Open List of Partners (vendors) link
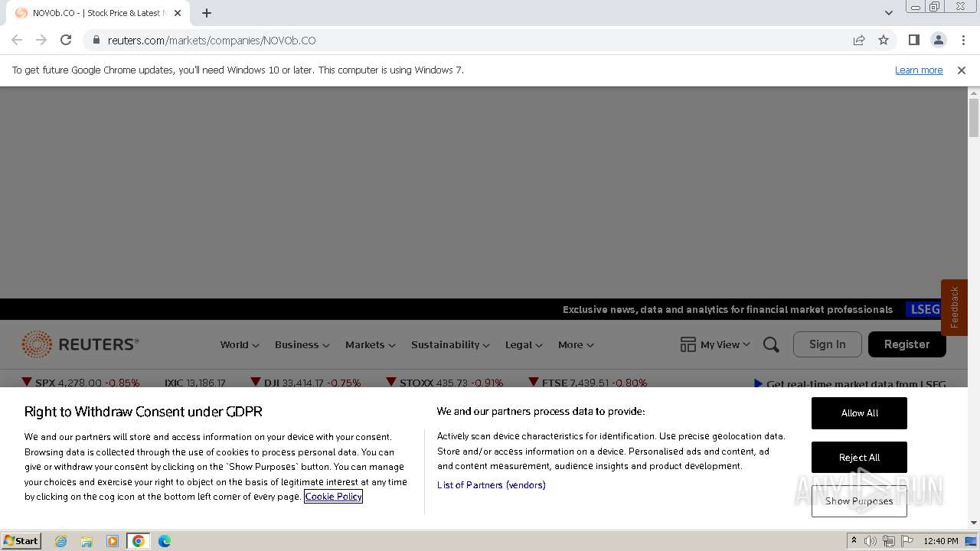Screen dimensions: 980x551 pos(491,485)
